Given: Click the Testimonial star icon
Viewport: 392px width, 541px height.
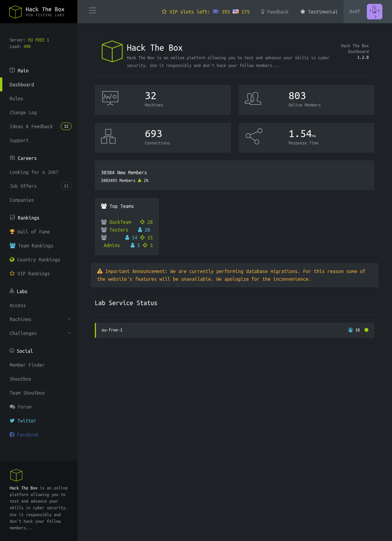Looking at the screenshot, I should (x=303, y=12).
